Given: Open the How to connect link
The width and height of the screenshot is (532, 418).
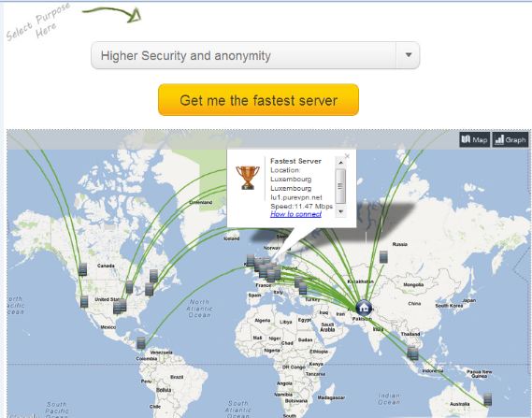Looking at the screenshot, I should (295, 214).
